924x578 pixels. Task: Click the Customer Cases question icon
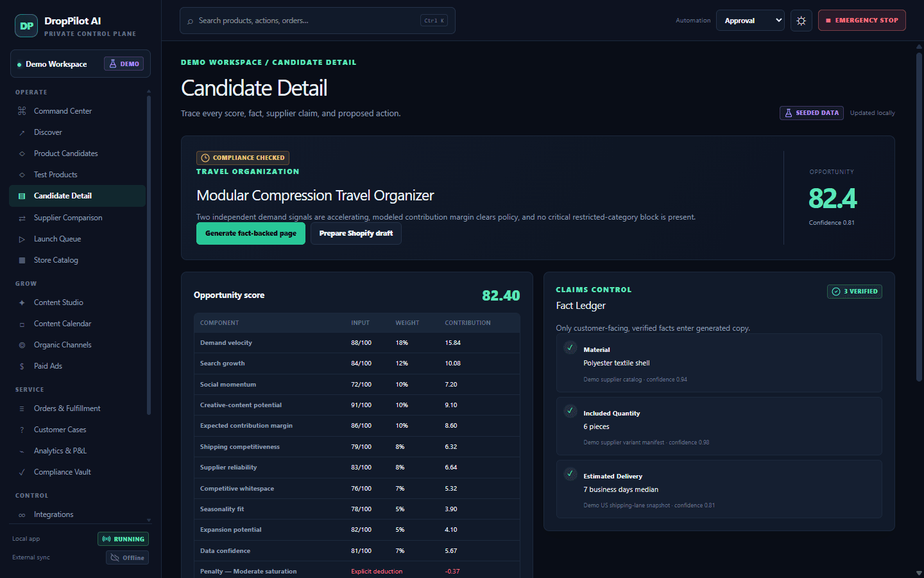(x=22, y=430)
